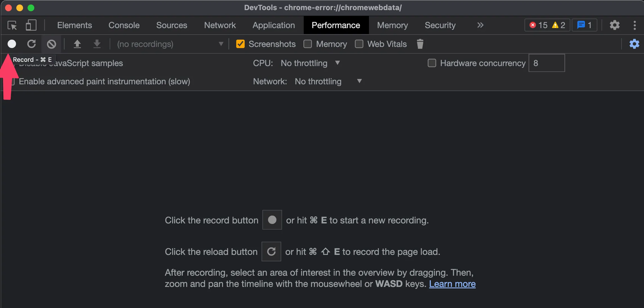Open the recordings dropdown labeled (no recordings)
The height and width of the screenshot is (308, 644).
(x=169, y=44)
